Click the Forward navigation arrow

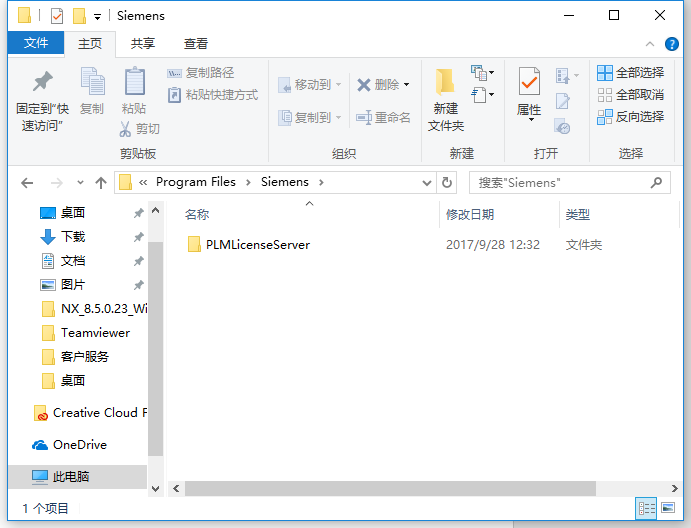click(x=57, y=183)
